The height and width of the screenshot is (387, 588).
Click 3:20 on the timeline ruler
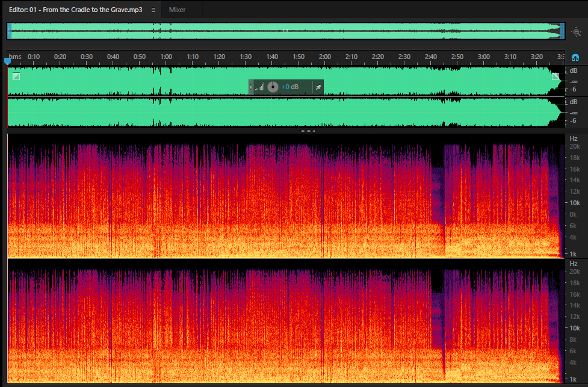tap(537, 57)
